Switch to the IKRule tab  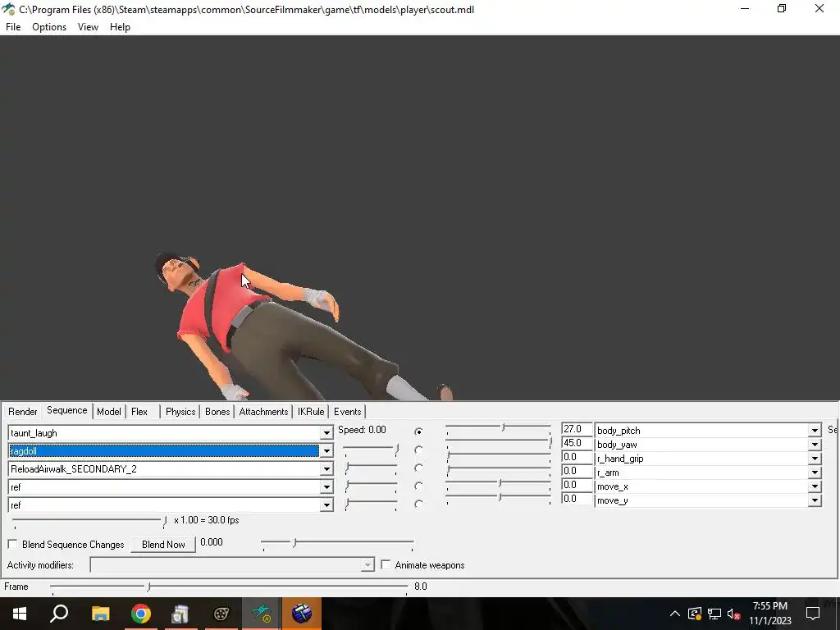pos(311,412)
